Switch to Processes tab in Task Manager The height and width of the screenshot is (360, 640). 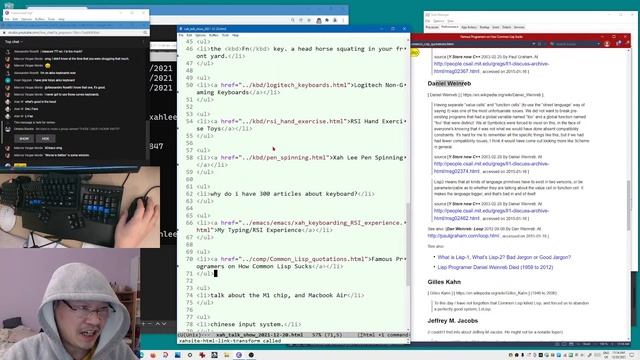pos(432,27)
